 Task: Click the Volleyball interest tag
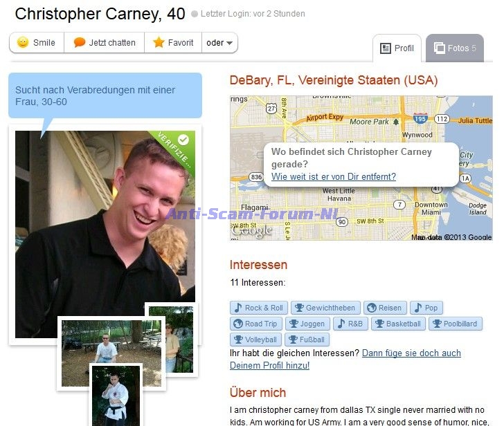(x=256, y=340)
